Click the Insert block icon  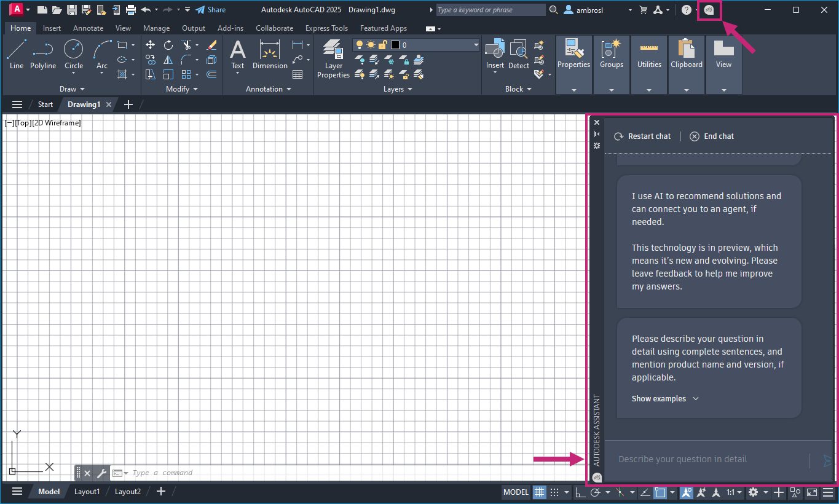495,54
